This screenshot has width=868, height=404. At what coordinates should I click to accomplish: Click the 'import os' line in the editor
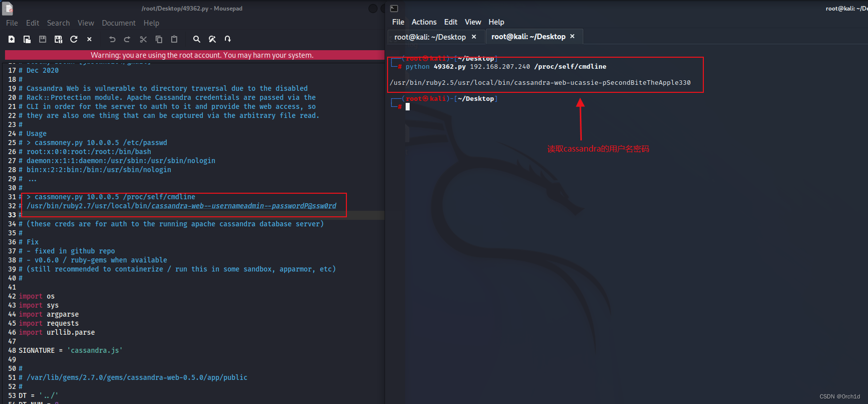37,296
